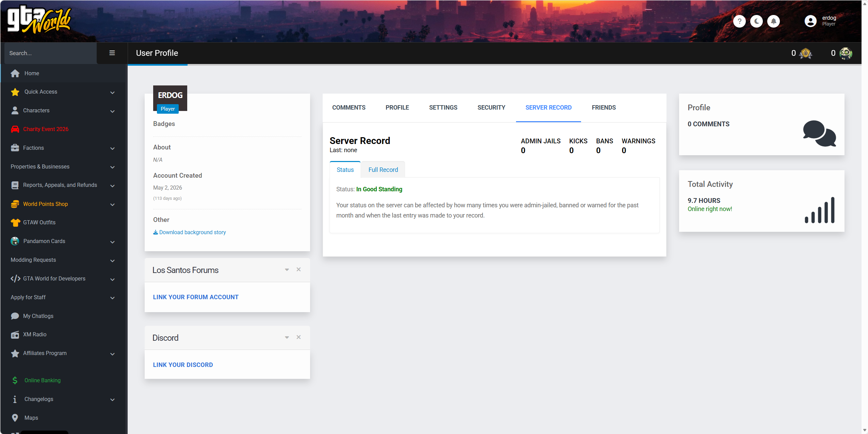Viewport: 868px width, 434px height.
Task: Open the help question mark icon
Action: coord(739,21)
